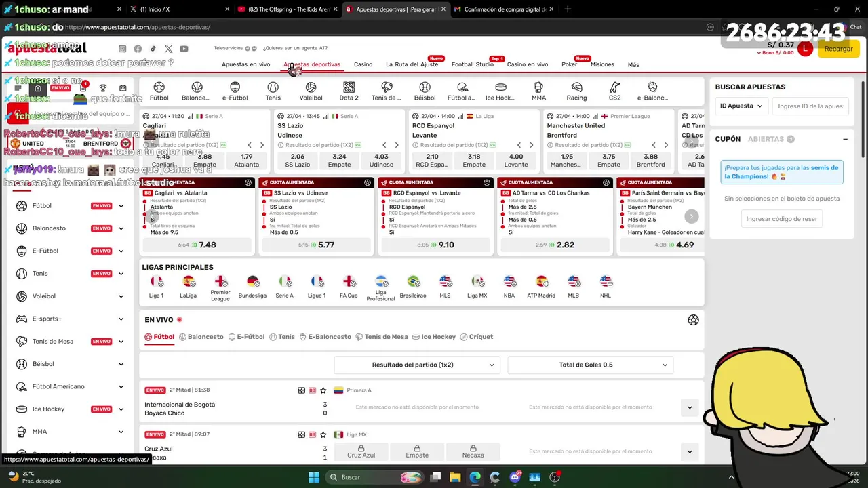This screenshot has width=868, height=488.
Task: Select boosted odds 7.48 Cagliari vs Atalanta
Action: [x=197, y=245]
